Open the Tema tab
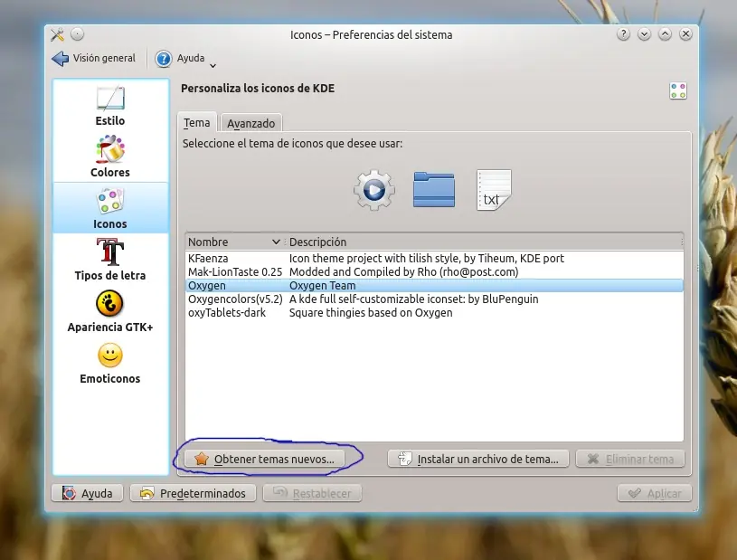Image resolution: width=737 pixels, height=560 pixels. [197, 122]
